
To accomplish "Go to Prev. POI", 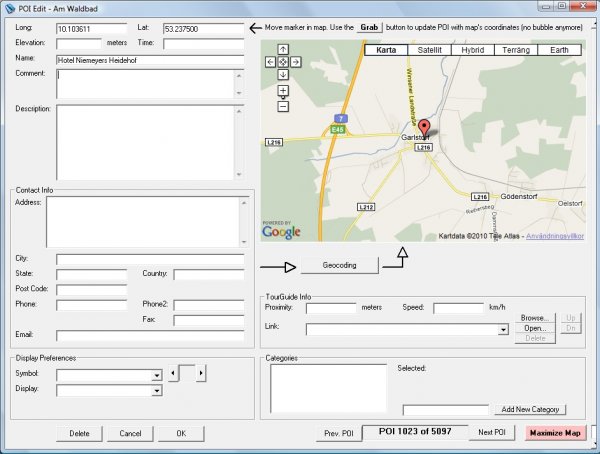I will coord(339,433).
